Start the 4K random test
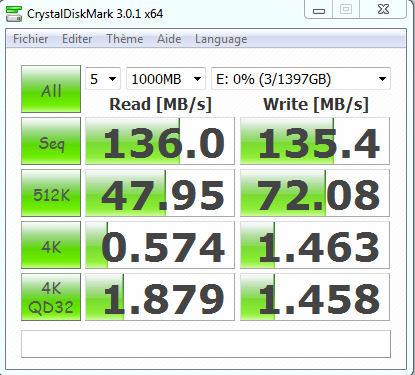415x375 pixels. tap(51, 245)
